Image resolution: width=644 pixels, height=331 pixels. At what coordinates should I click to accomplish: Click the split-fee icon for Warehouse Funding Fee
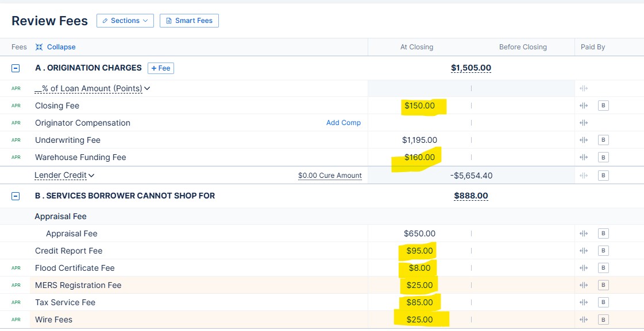pos(584,157)
